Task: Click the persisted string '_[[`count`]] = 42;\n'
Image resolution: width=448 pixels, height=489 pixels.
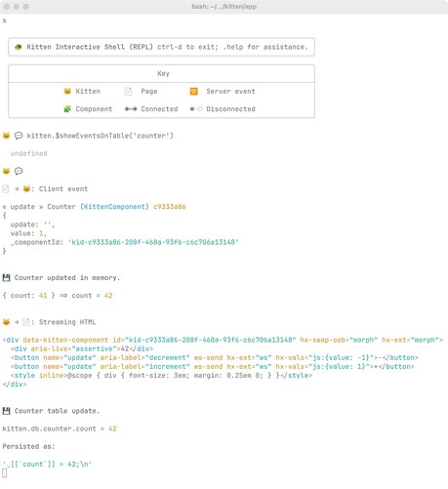Action: (x=47, y=465)
